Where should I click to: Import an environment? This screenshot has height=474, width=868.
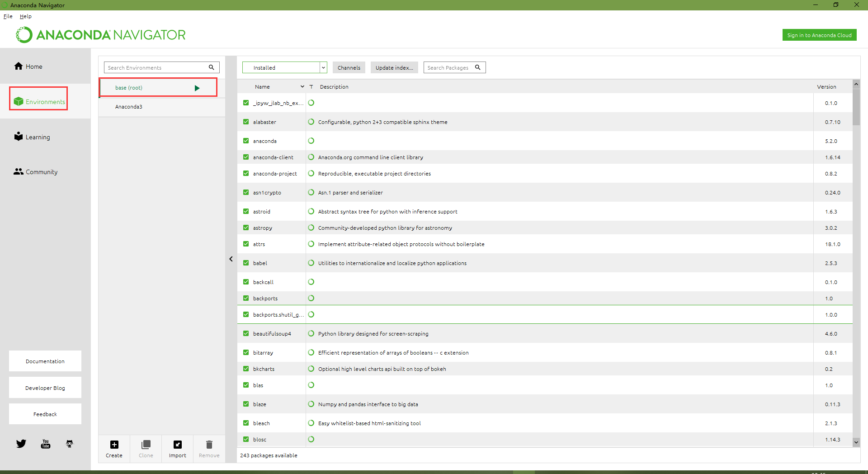(x=177, y=449)
